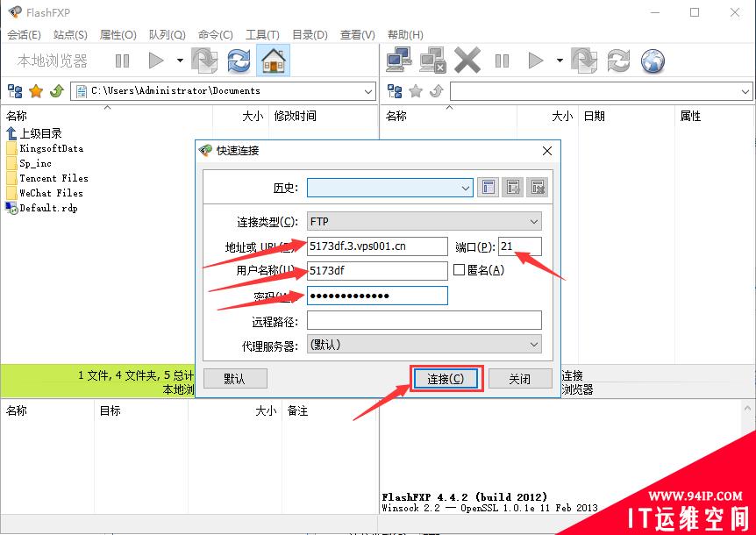Close the 快速连接 dialog with X
The height and width of the screenshot is (535, 756).
pos(546,151)
